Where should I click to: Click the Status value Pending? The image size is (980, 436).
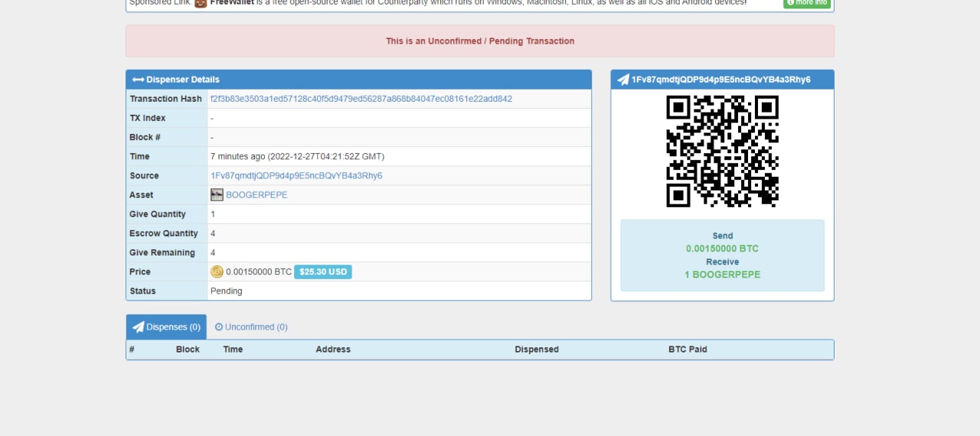(x=227, y=291)
